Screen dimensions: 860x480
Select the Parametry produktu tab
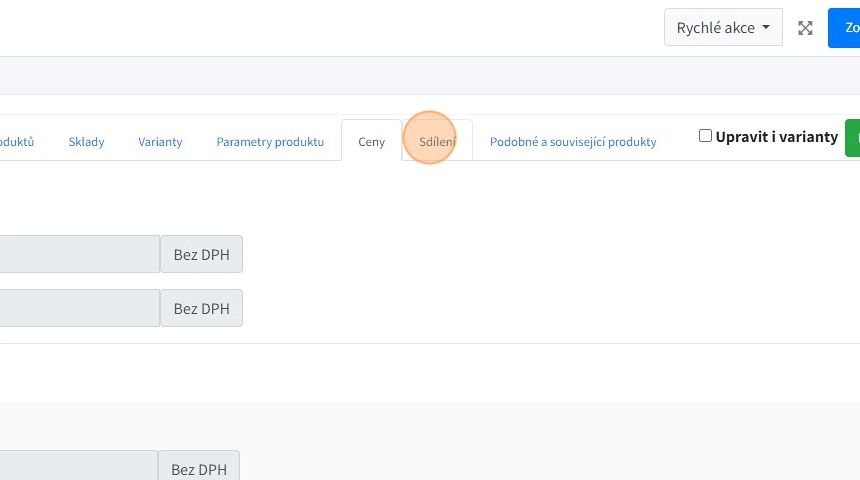(270, 142)
